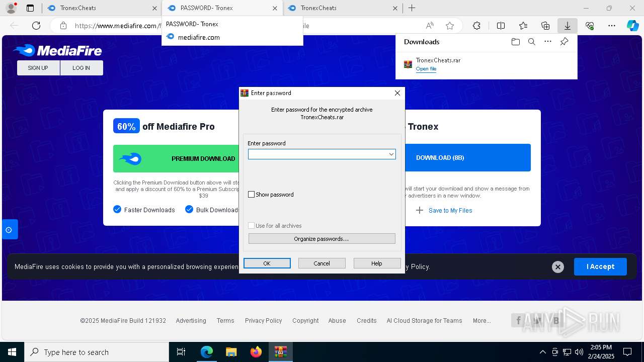Open File Explorer from the taskbar
644x362 pixels.
(x=231, y=352)
